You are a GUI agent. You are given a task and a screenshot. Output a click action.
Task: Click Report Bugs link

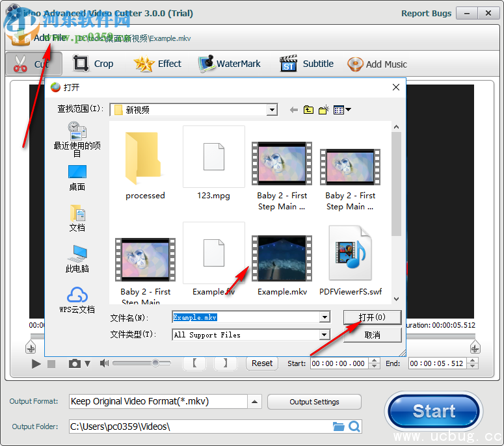(x=426, y=14)
